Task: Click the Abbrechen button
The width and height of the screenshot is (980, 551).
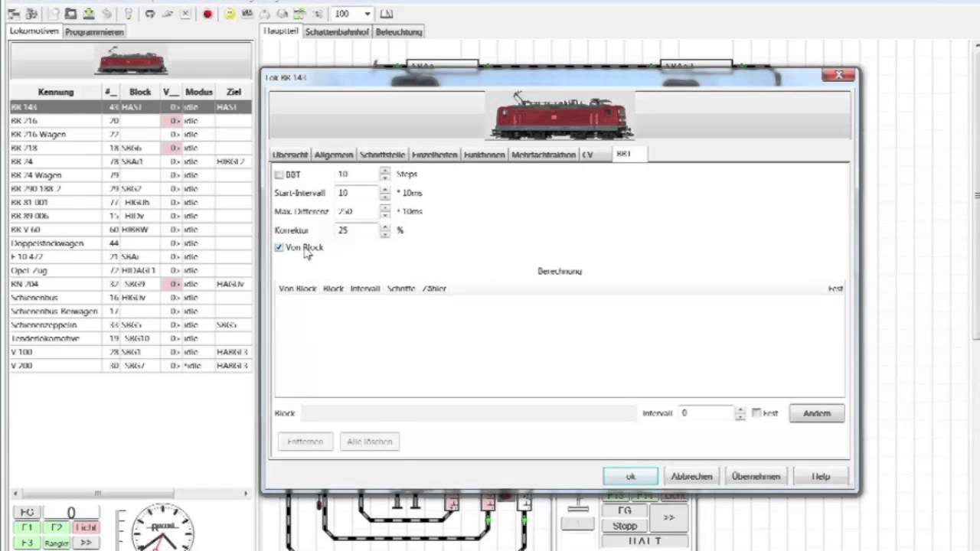Action: (x=691, y=476)
